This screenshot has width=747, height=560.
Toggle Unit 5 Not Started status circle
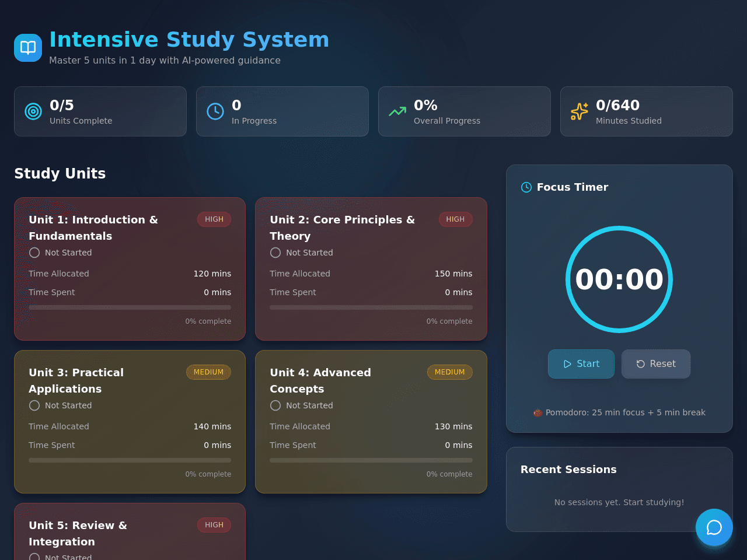pyautogui.click(x=34, y=557)
